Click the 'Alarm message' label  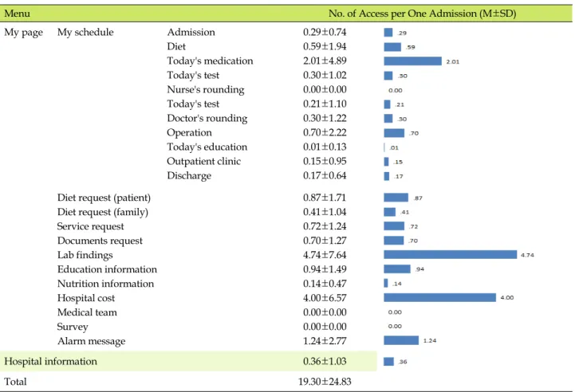pyautogui.click(x=91, y=342)
